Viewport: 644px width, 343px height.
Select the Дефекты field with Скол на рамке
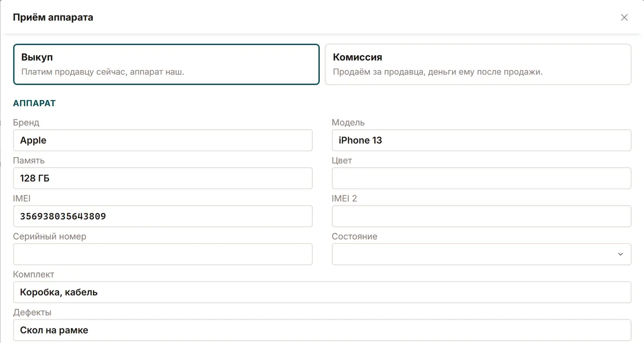click(x=322, y=330)
